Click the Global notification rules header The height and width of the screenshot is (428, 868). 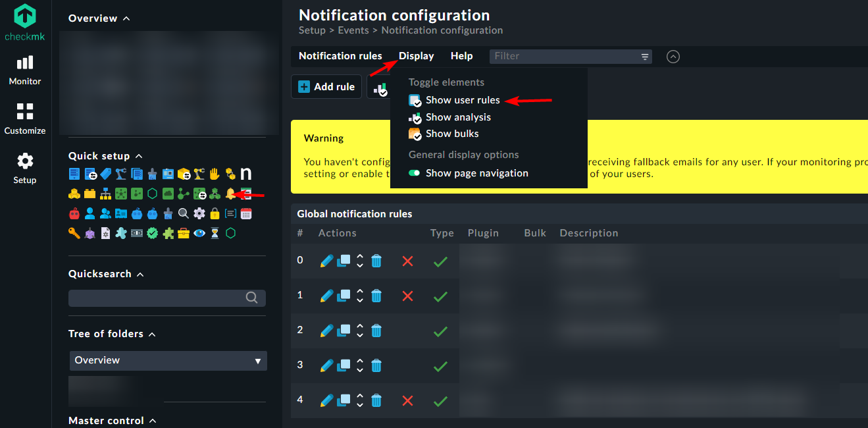(x=355, y=214)
